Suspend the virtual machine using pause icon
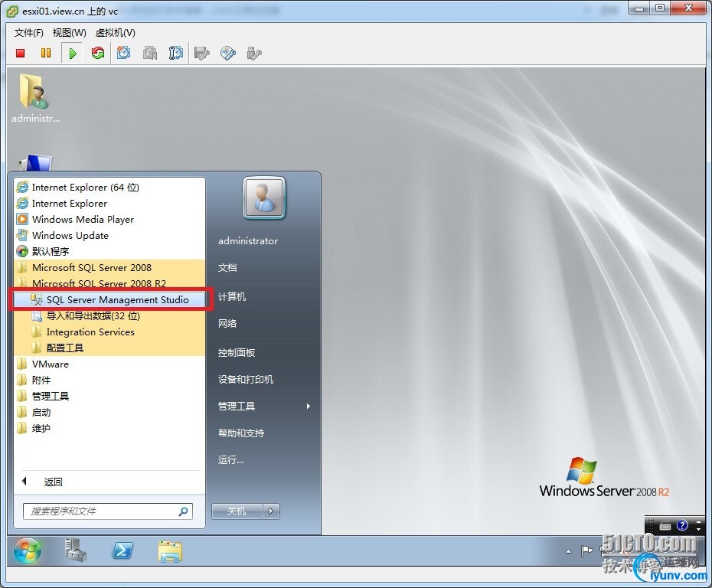712x588 pixels. coord(46,53)
